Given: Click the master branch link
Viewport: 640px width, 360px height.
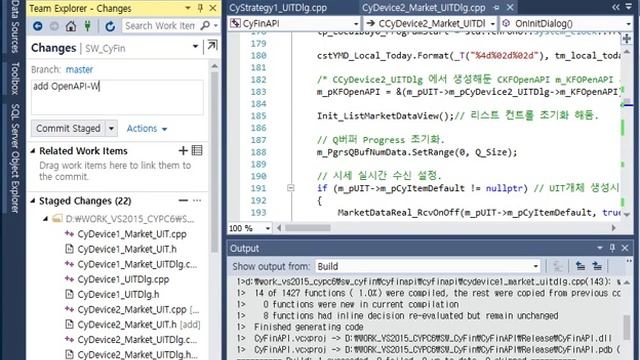Looking at the screenshot, I should coord(80,69).
